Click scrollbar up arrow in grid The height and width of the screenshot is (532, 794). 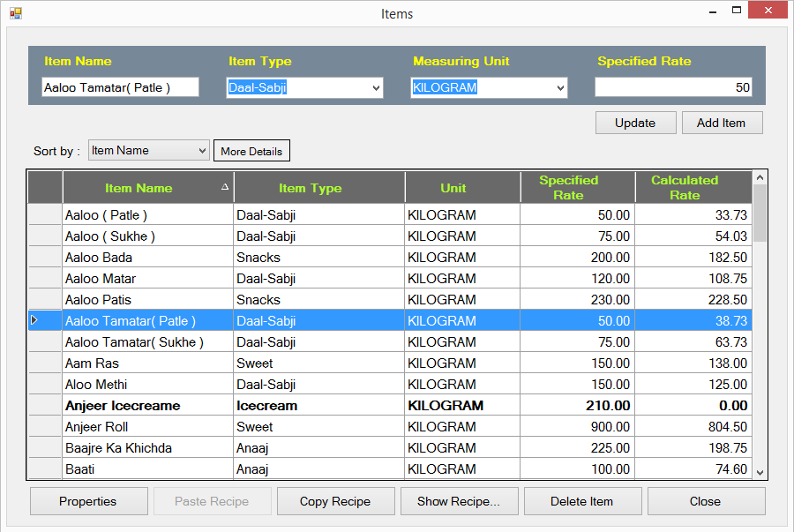760,177
